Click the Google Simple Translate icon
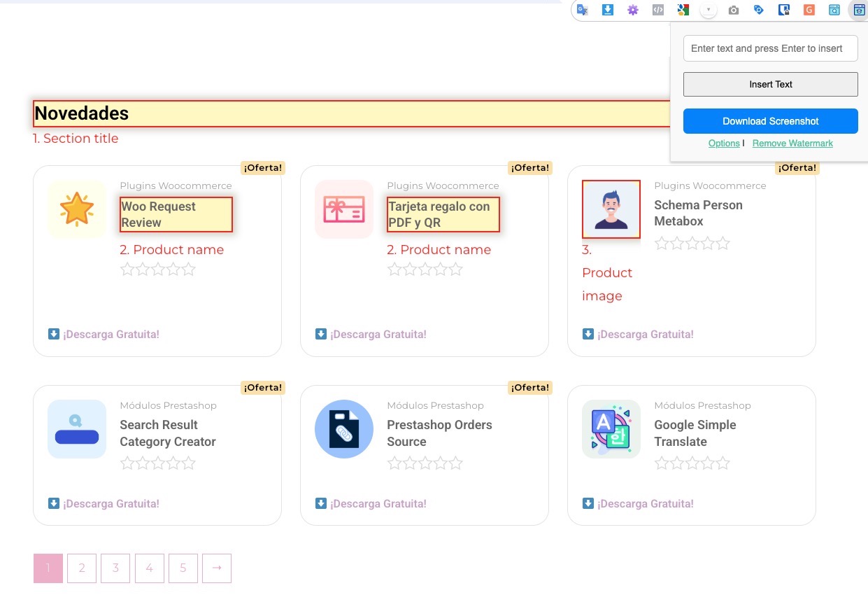The image size is (868, 602). tap(611, 429)
